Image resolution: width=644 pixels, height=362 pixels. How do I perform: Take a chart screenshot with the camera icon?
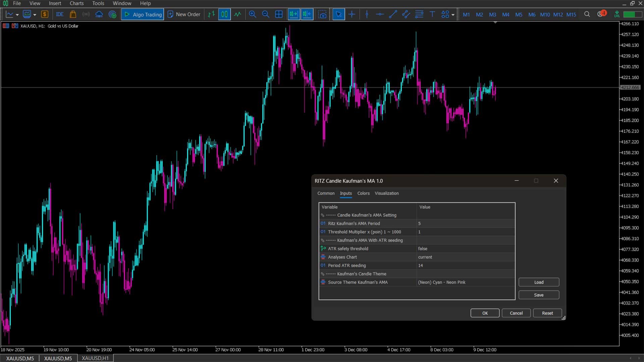click(322, 14)
